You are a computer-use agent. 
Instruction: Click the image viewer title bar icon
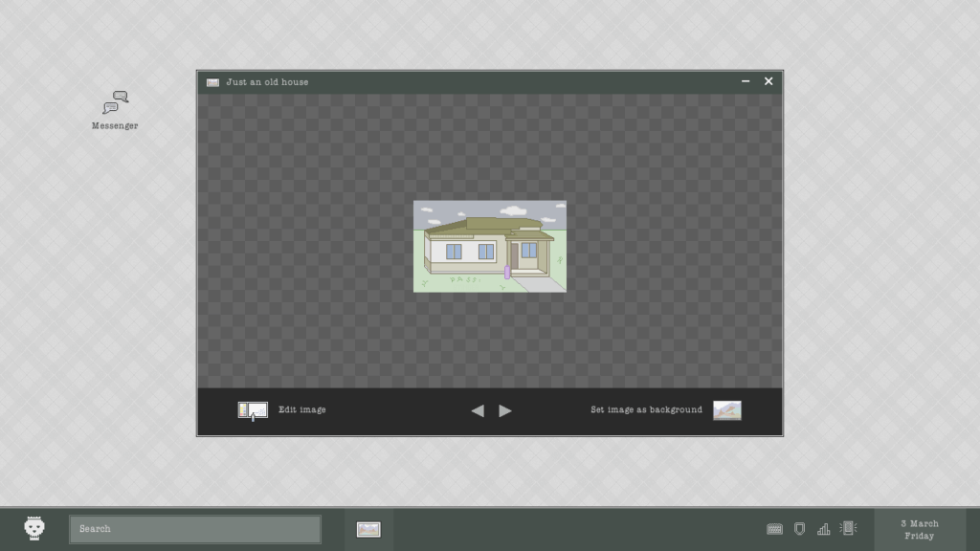click(212, 82)
